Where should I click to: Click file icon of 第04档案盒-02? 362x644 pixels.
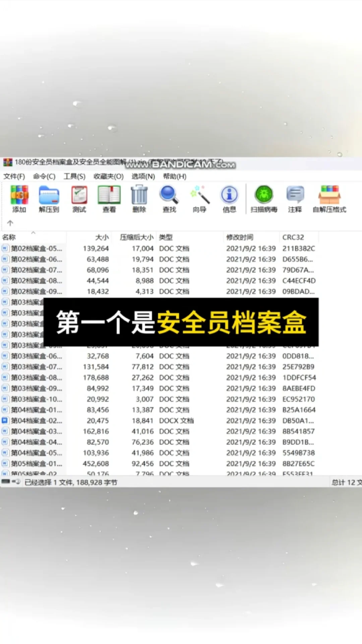[5, 420]
